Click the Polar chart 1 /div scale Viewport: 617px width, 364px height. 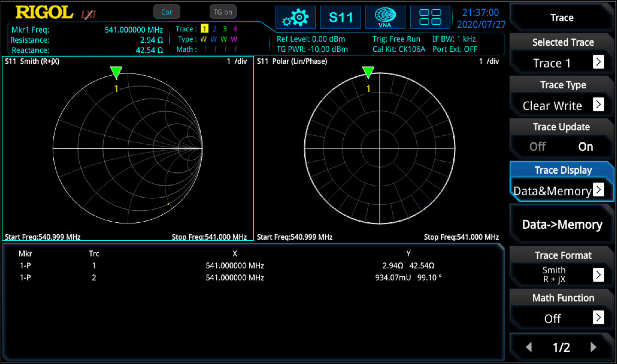(489, 61)
